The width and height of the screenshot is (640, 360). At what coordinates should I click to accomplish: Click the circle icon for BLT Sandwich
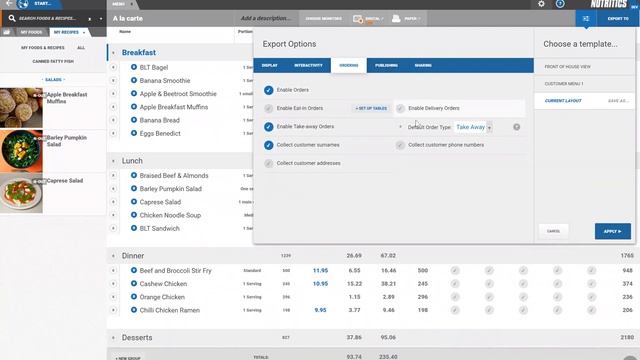[133, 228]
